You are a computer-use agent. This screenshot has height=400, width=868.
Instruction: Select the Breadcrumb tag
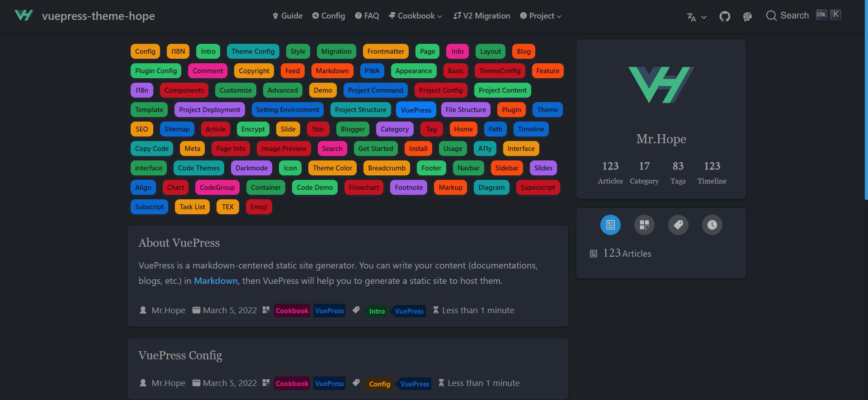pyautogui.click(x=387, y=168)
